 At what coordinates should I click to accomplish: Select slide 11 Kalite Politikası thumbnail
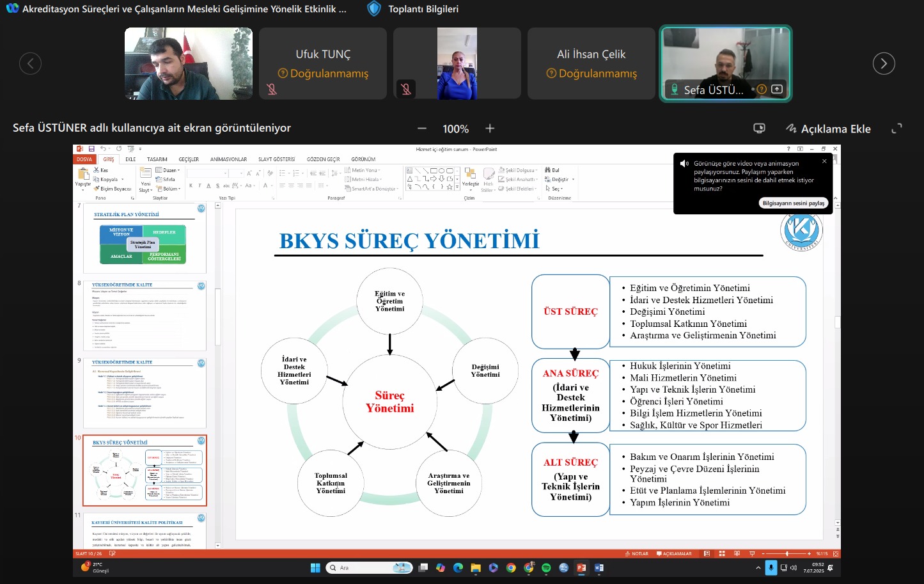[145, 532]
